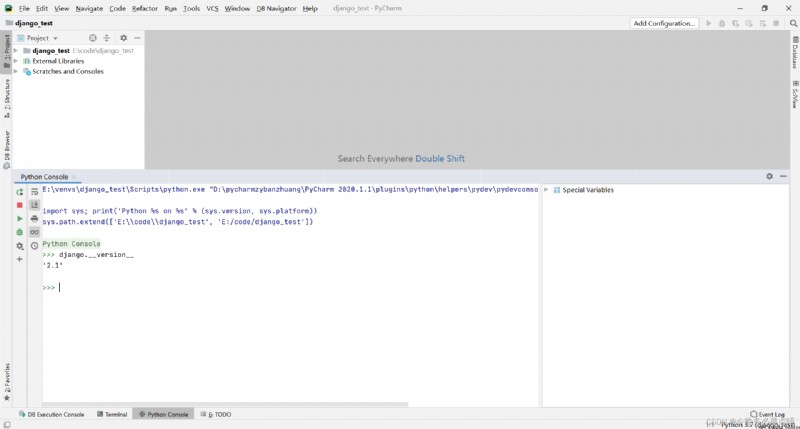
Task: Toggle scroll to end of console
Action: pos(34,205)
